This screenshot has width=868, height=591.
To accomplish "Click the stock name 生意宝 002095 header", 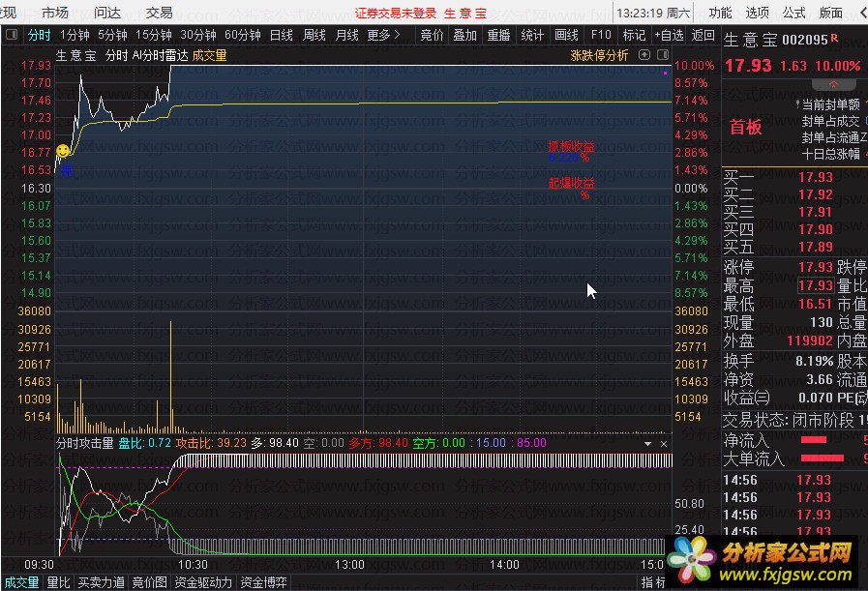I will point(776,40).
